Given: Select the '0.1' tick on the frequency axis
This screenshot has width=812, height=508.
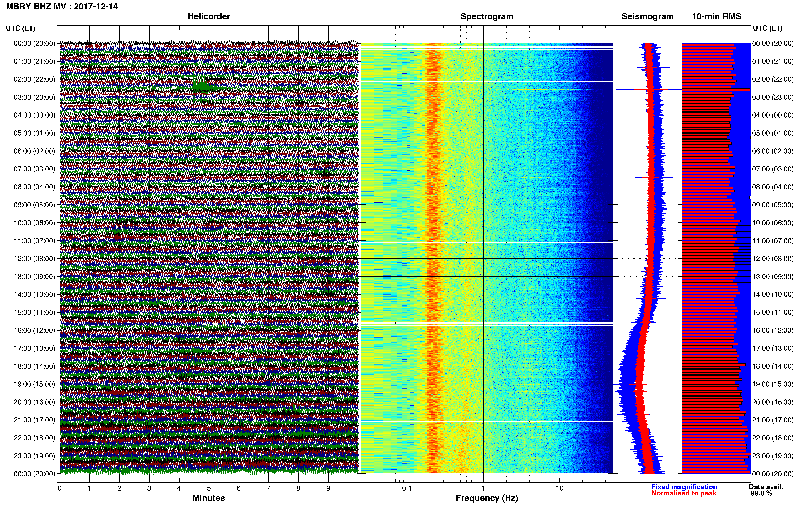Looking at the screenshot, I should [407, 488].
